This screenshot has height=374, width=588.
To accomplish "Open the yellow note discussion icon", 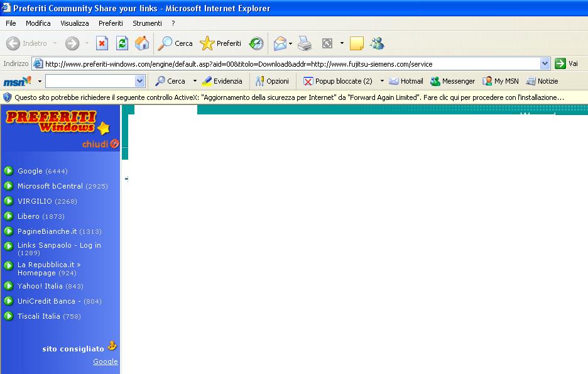I will pyautogui.click(x=357, y=43).
